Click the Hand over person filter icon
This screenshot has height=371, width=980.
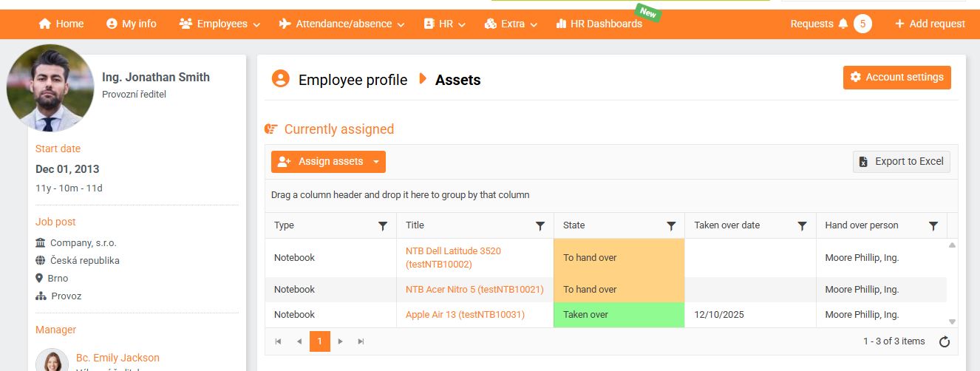click(933, 226)
